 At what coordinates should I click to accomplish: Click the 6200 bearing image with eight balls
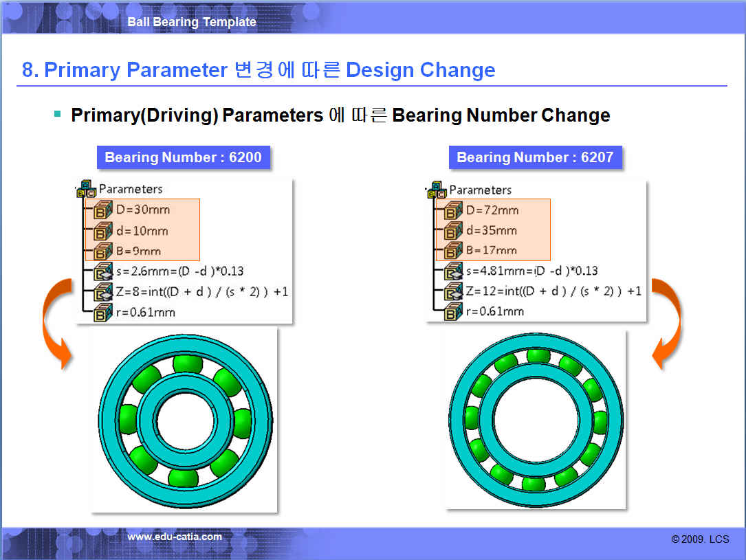[x=184, y=420]
